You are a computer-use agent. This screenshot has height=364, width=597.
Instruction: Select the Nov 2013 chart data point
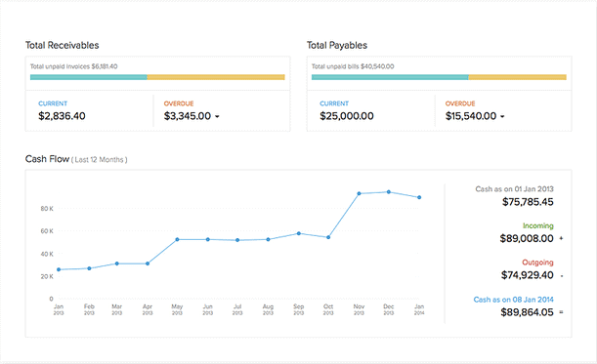click(359, 193)
